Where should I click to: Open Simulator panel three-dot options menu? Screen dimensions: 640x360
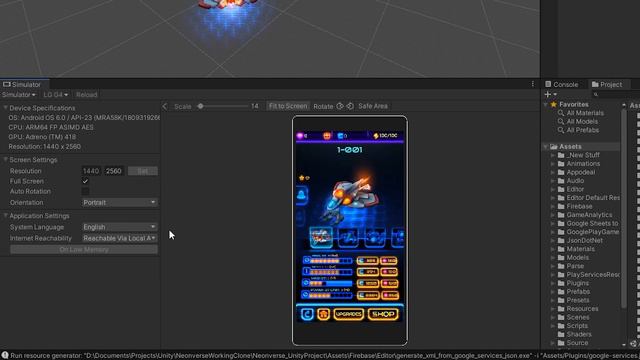point(532,84)
